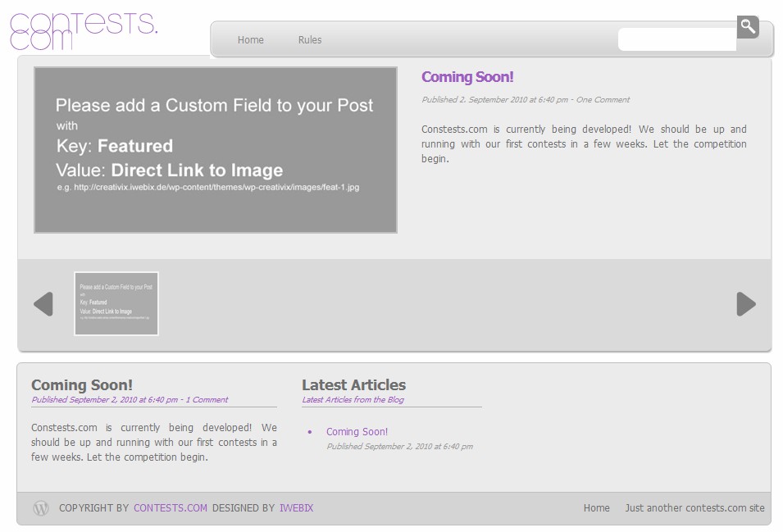The width and height of the screenshot is (783, 532).
Task: Click the featured post excerpt paragraph
Action: (584, 143)
